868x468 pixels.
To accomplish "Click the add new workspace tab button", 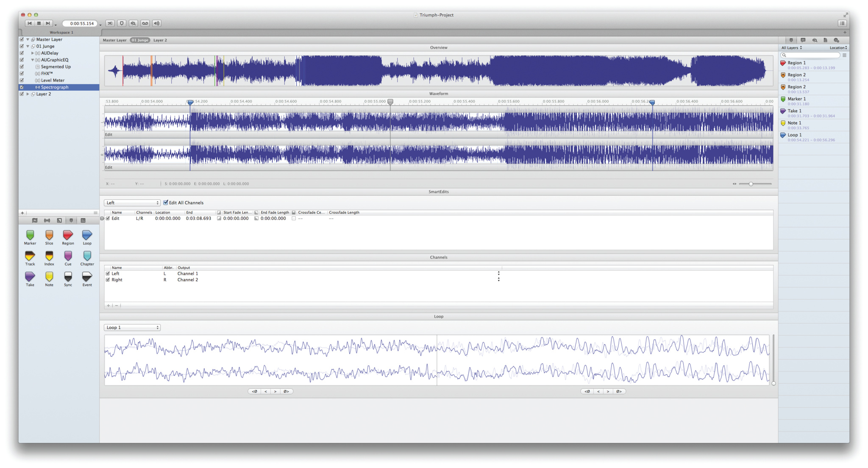I will point(845,32).
